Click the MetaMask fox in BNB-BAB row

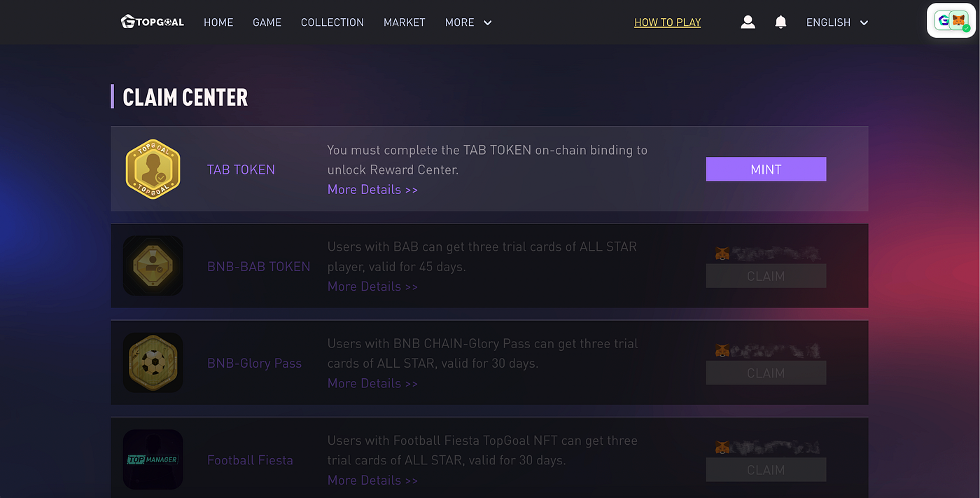point(722,254)
